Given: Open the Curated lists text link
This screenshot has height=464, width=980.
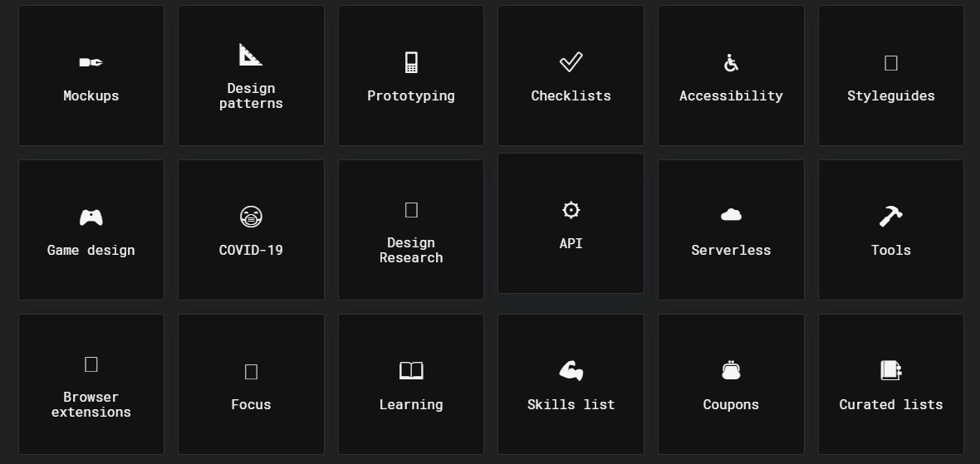Looking at the screenshot, I should point(891,405).
